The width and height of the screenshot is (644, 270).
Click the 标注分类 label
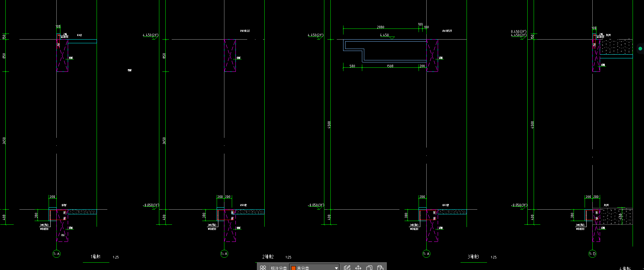[x=279, y=268]
